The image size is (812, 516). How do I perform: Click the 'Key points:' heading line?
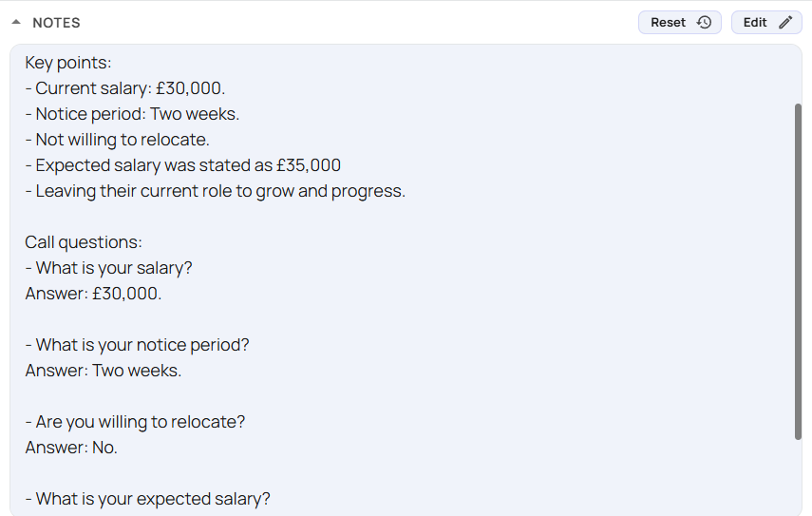(x=68, y=63)
